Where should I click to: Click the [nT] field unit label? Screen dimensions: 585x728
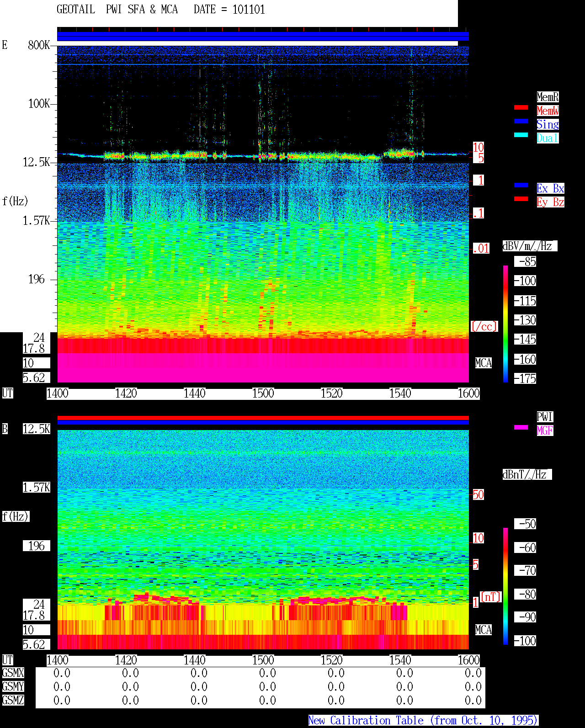(x=491, y=597)
